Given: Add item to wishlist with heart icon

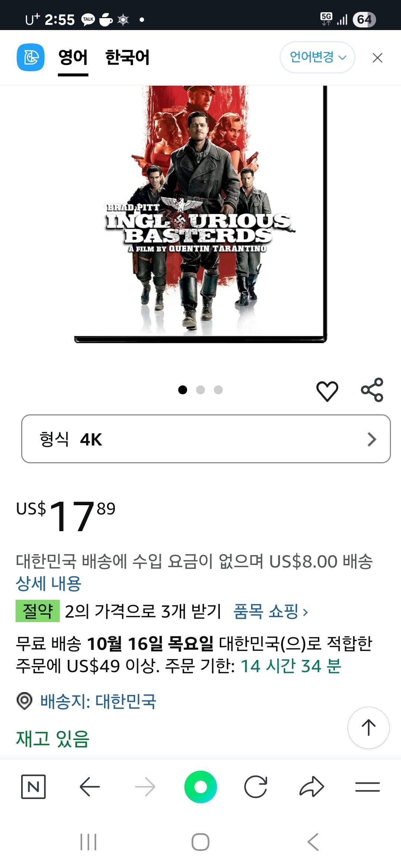Looking at the screenshot, I should coord(327,391).
